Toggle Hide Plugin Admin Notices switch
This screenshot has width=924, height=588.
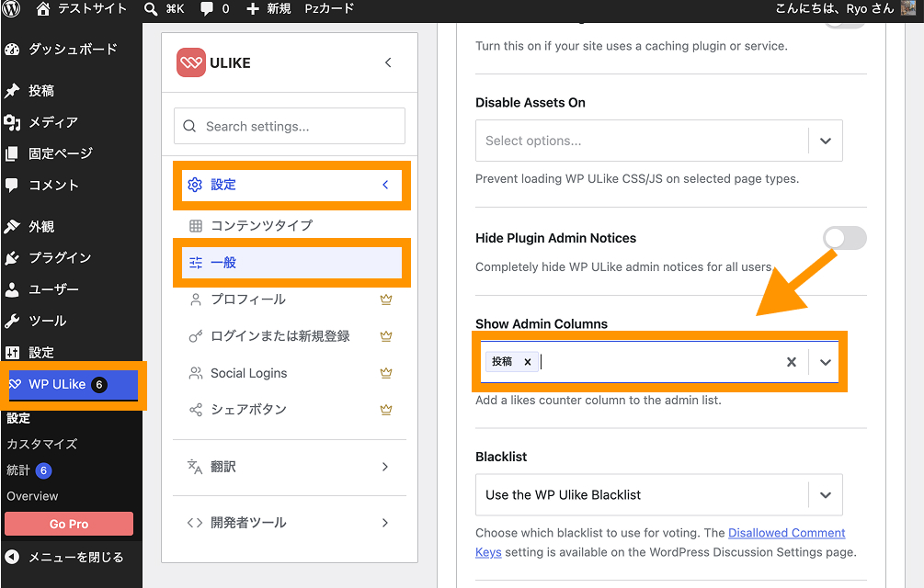click(845, 238)
